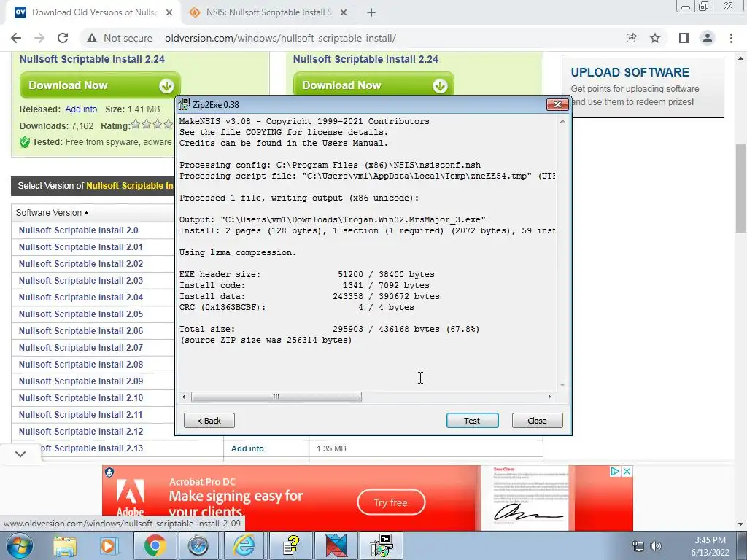
Task: Click the Not secure warning icon
Action: click(x=91, y=38)
